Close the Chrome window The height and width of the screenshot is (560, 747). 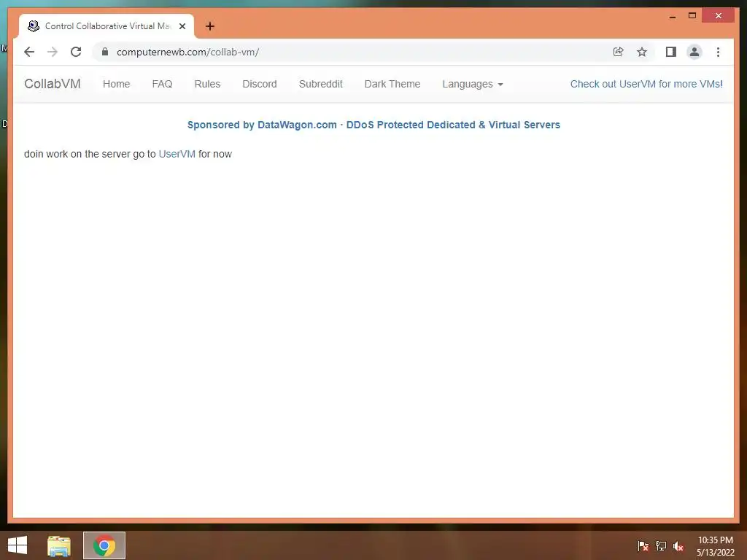click(719, 16)
